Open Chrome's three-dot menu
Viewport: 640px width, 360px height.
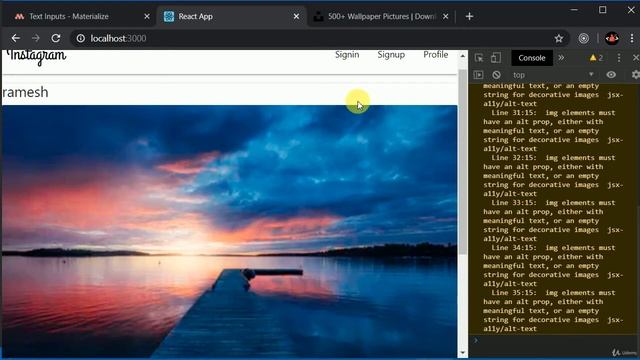(632, 38)
